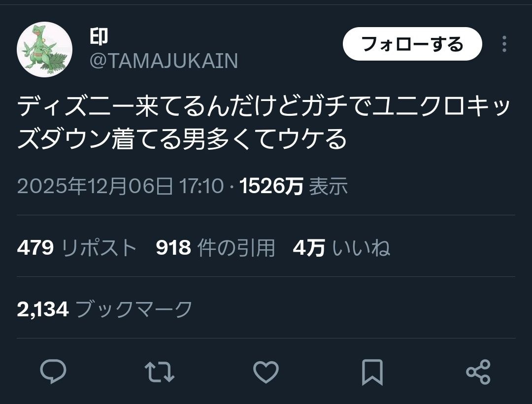The width and height of the screenshot is (532, 404).
Task: Visit the @TAMAJUKAIN handle link
Action: 164,61
